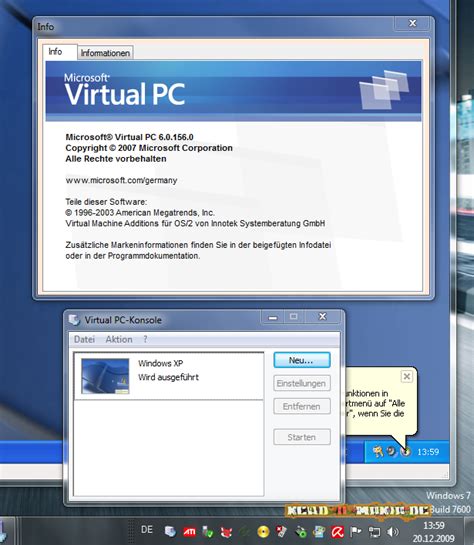474x545 pixels.
Task: Click the 'Copyright © 2007 Microsoft Corporation' line
Action: [149, 148]
